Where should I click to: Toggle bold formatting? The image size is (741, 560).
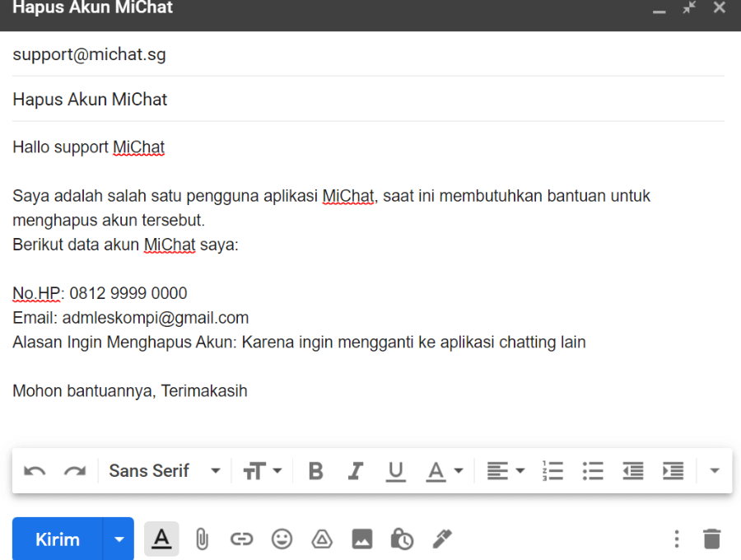315,471
